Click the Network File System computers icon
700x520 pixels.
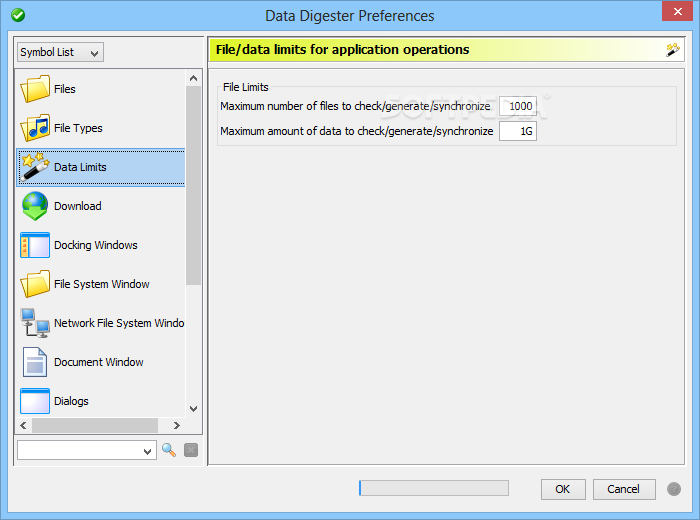click(x=35, y=323)
